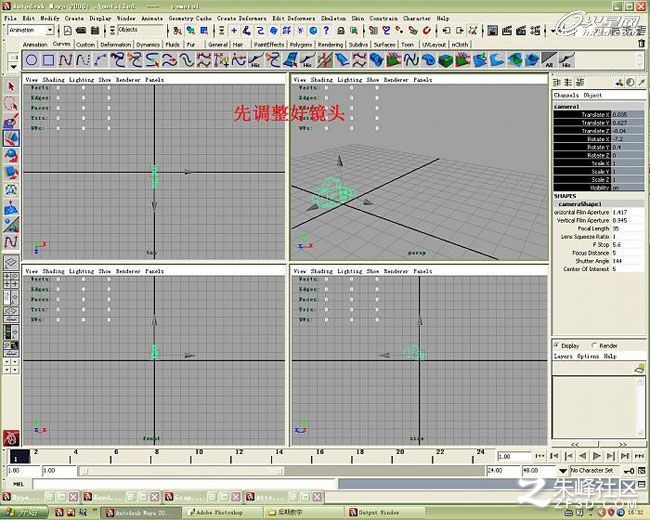Screen dimensions: 650x520
Task: Select the Display radio button in layers
Action: coord(556,345)
